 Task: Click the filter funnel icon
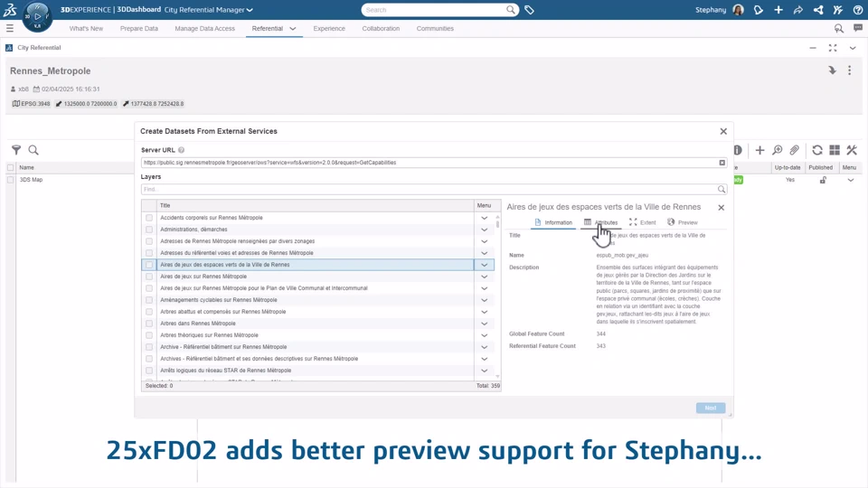coord(16,150)
